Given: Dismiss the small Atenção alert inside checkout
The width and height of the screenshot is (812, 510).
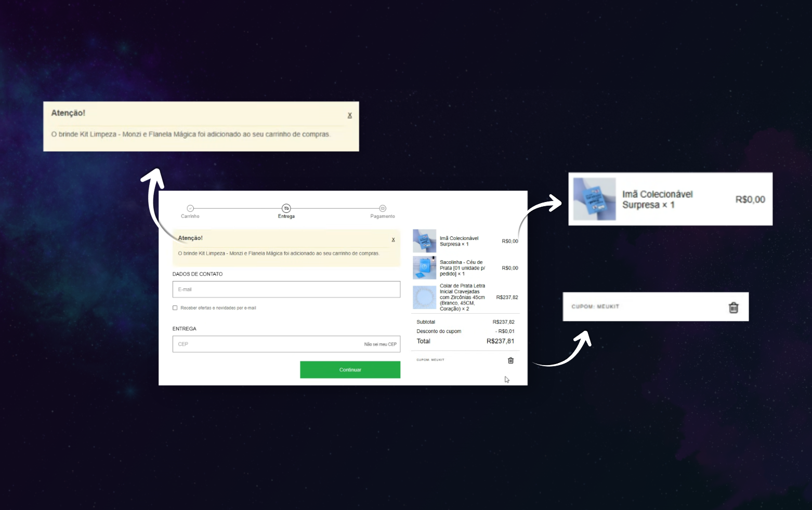Looking at the screenshot, I should [393, 240].
